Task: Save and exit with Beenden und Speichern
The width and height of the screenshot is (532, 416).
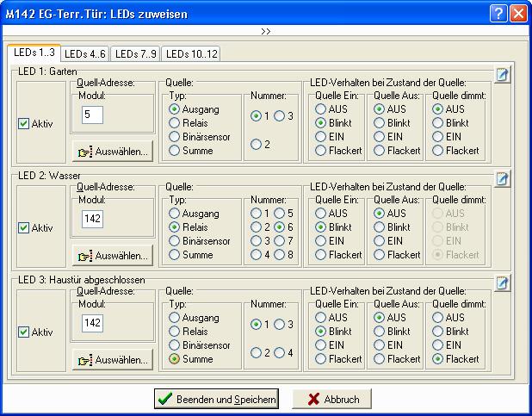Action: click(x=216, y=399)
